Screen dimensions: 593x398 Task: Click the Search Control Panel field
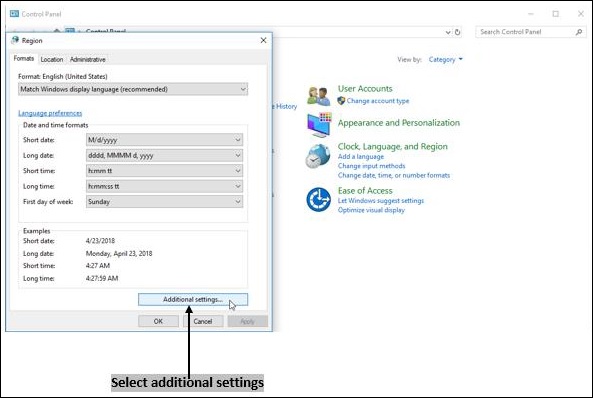(x=526, y=32)
